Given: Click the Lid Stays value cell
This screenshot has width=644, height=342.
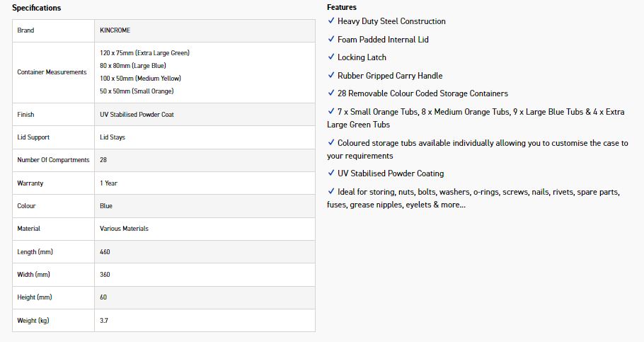Looking at the screenshot, I should [205, 137].
